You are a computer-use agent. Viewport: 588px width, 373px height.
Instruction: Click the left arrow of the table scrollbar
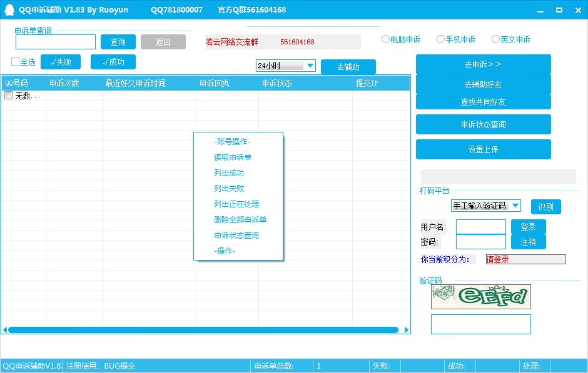pos(5,329)
